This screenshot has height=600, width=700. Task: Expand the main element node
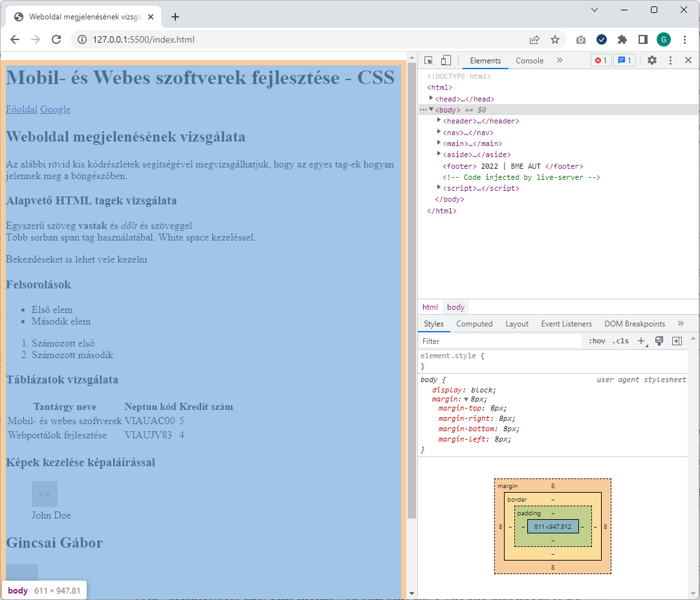[x=439, y=143]
